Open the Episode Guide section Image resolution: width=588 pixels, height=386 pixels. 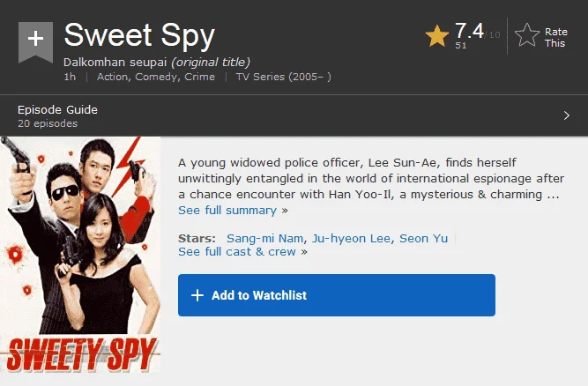pos(294,115)
